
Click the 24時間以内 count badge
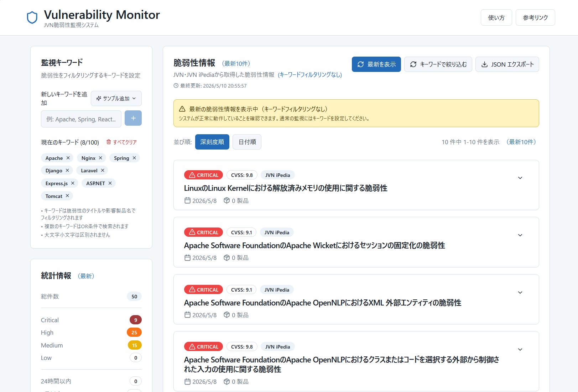(x=136, y=381)
